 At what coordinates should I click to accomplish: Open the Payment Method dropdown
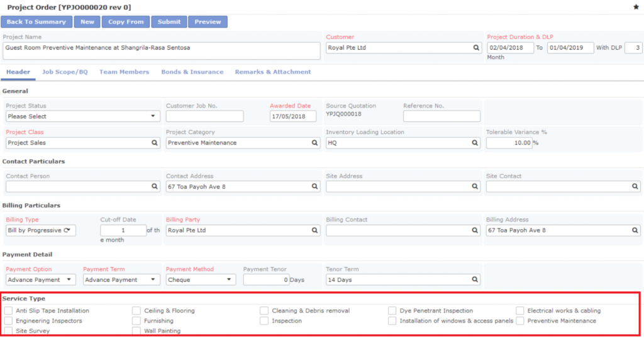pos(201,280)
